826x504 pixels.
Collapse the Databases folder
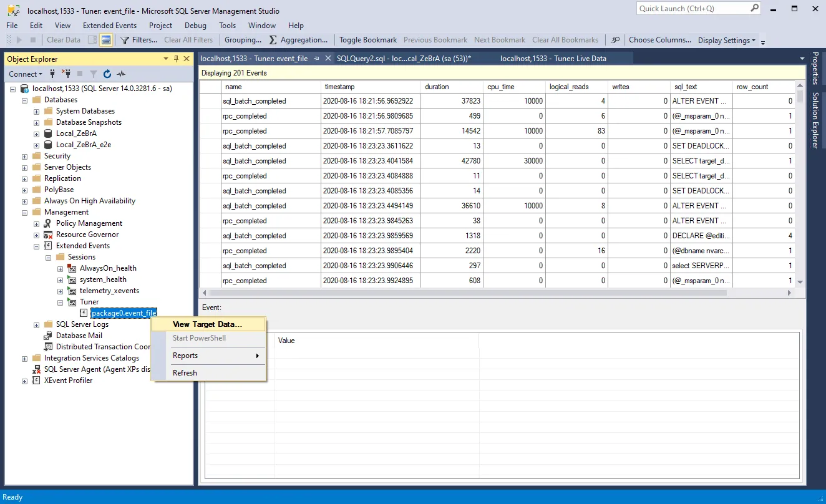click(25, 100)
